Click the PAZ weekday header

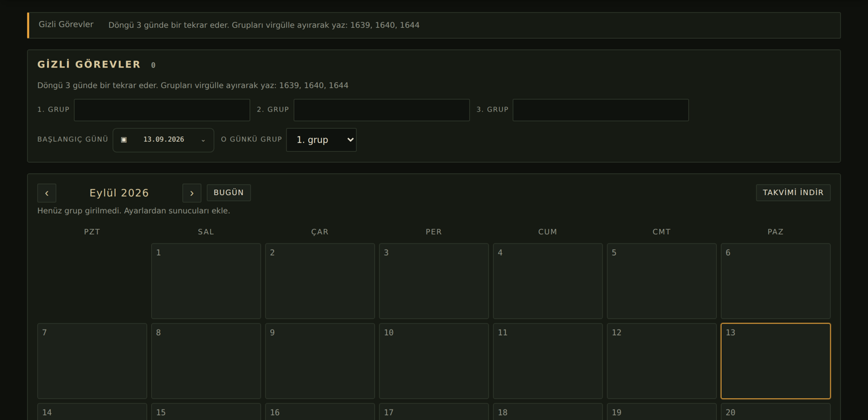[776, 232]
